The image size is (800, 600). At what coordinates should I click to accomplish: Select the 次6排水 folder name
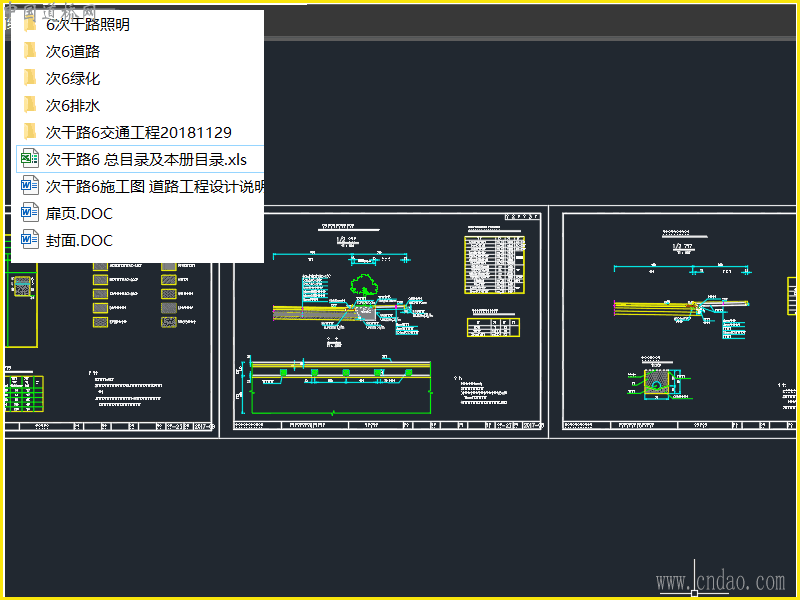point(73,106)
